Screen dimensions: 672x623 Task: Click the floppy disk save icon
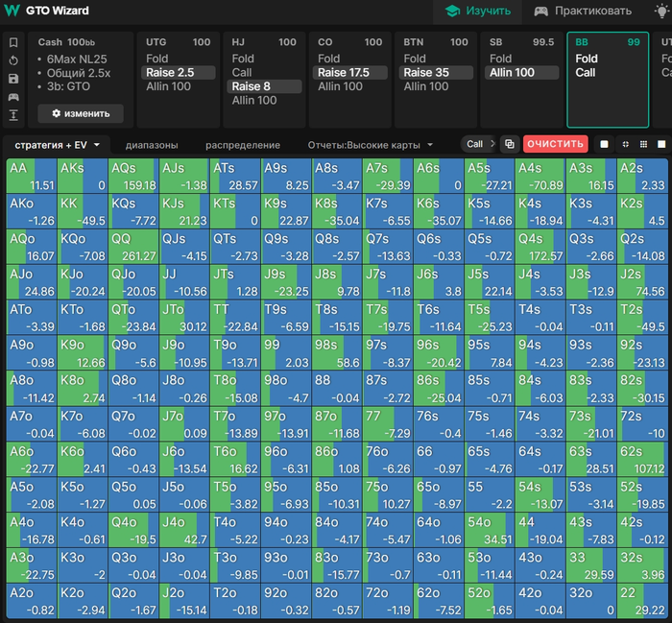pyautogui.click(x=13, y=79)
